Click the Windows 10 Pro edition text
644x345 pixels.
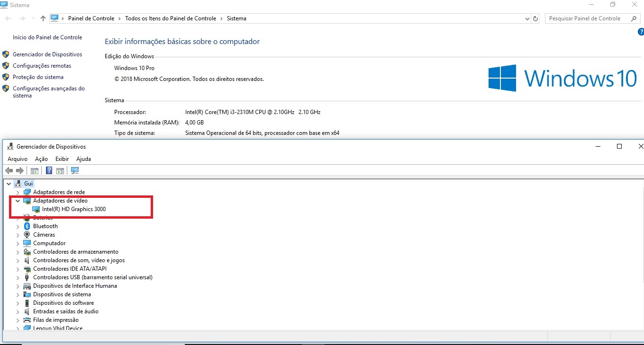[134, 68]
